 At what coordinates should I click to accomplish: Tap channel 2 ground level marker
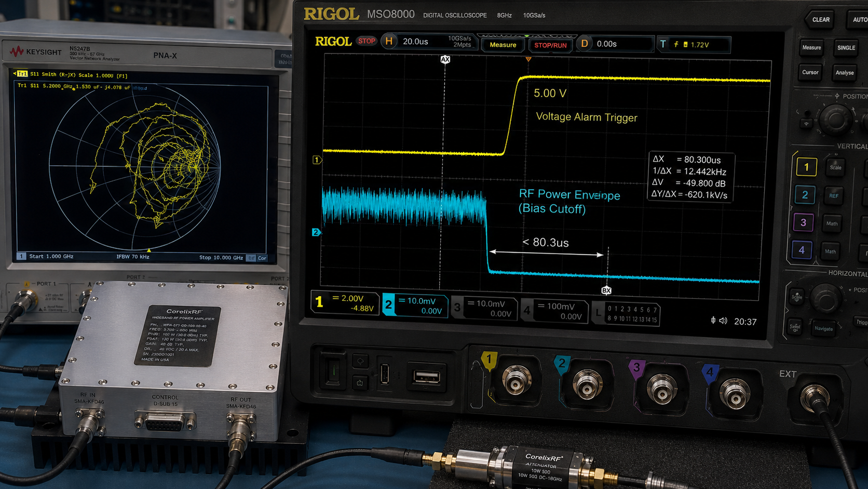(x=316, y=232)
